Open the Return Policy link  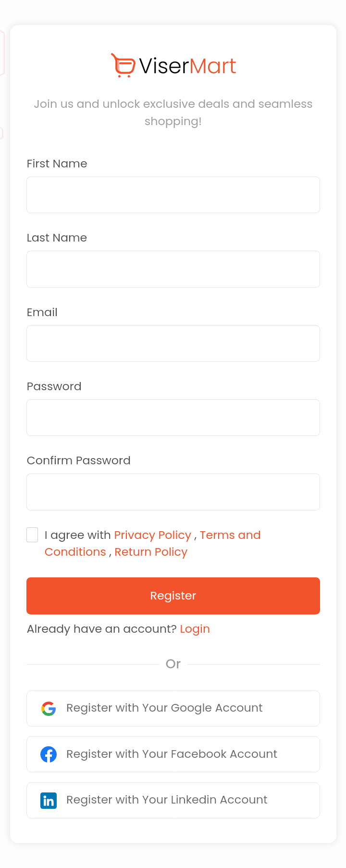pyautogui.click(x=151, y=552)
